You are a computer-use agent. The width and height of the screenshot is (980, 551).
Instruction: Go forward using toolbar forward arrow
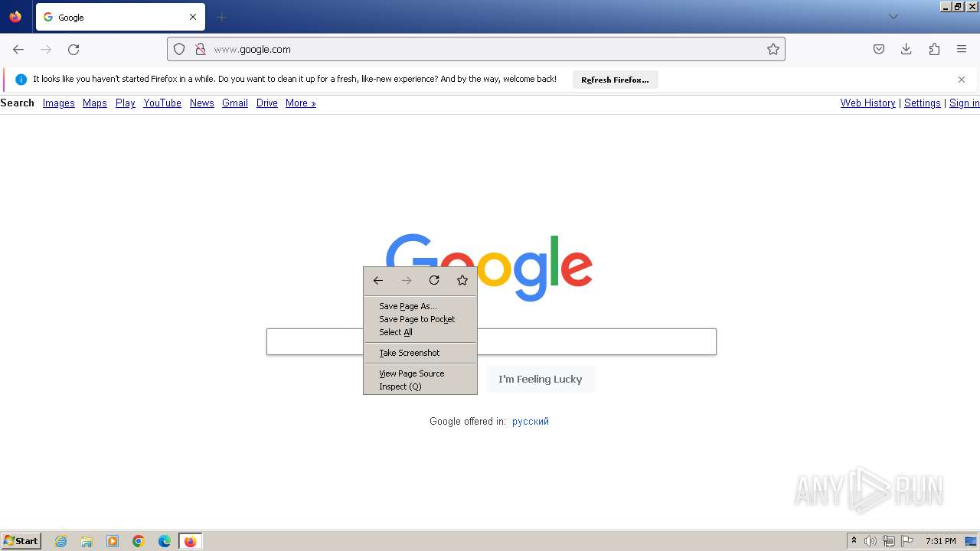tap(46, 49)
